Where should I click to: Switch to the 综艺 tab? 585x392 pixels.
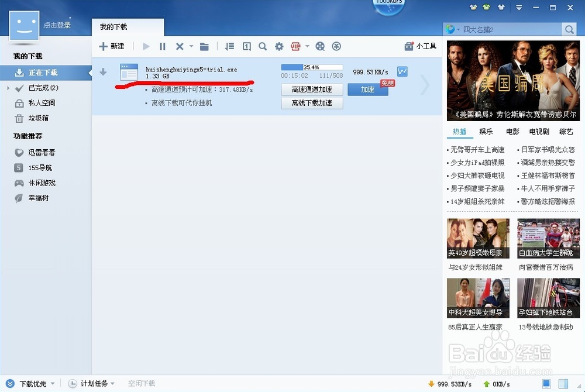point(566,131)
